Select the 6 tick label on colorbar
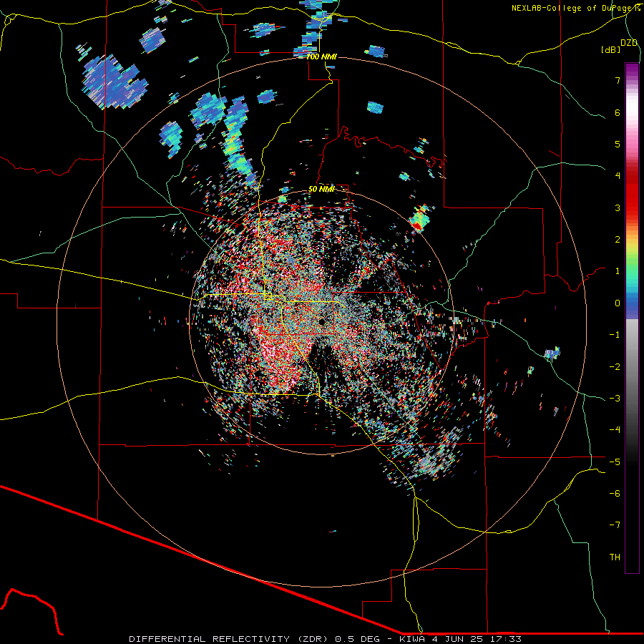The width and height of the screenshot is (644, 644). (x=618, y=112)
